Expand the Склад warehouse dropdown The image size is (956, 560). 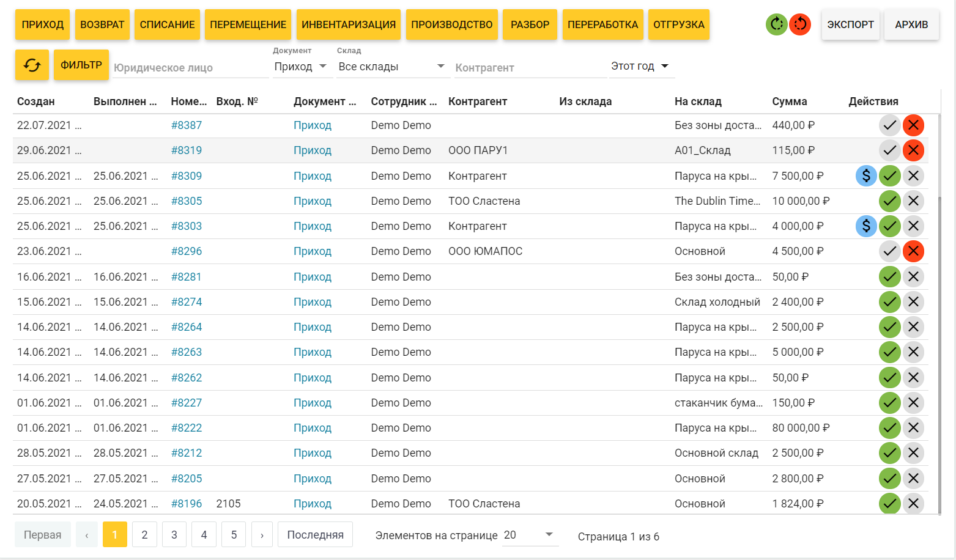[x=391, y=67]
